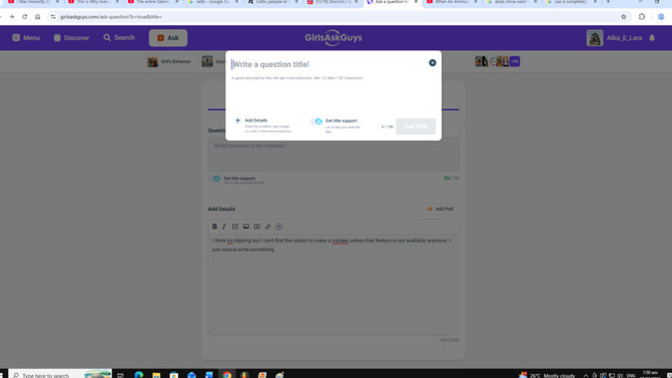Open the Chrome profile icon
This screenshot has width=672, height=378.
pos(661,17)
